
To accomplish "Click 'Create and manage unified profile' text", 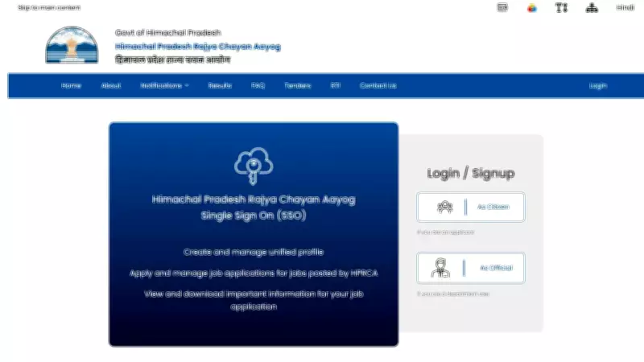I will pyautogui.click(x=254, y=252).
